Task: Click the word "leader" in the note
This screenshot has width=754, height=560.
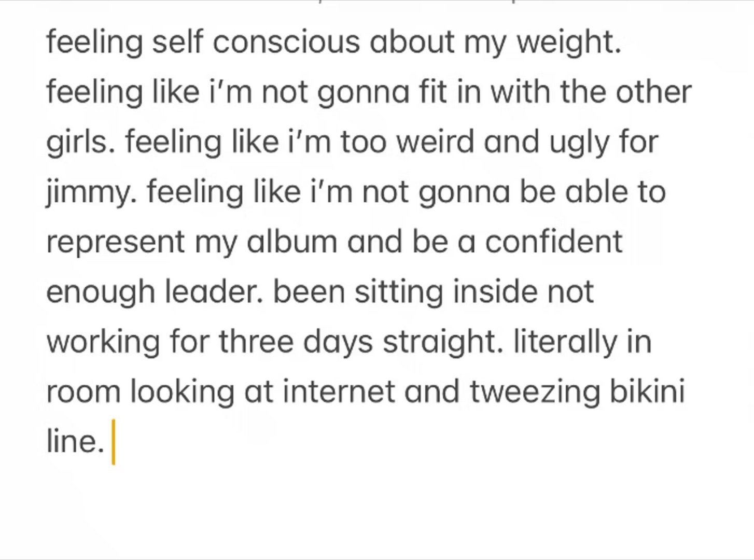Action: click(x=210, y=292)
